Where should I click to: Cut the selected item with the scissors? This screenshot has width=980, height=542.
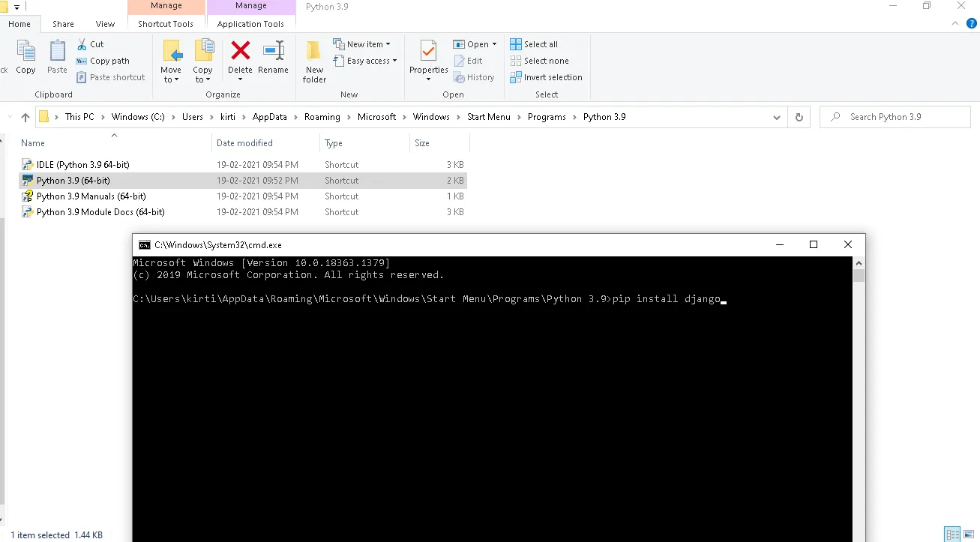[90, 44]
